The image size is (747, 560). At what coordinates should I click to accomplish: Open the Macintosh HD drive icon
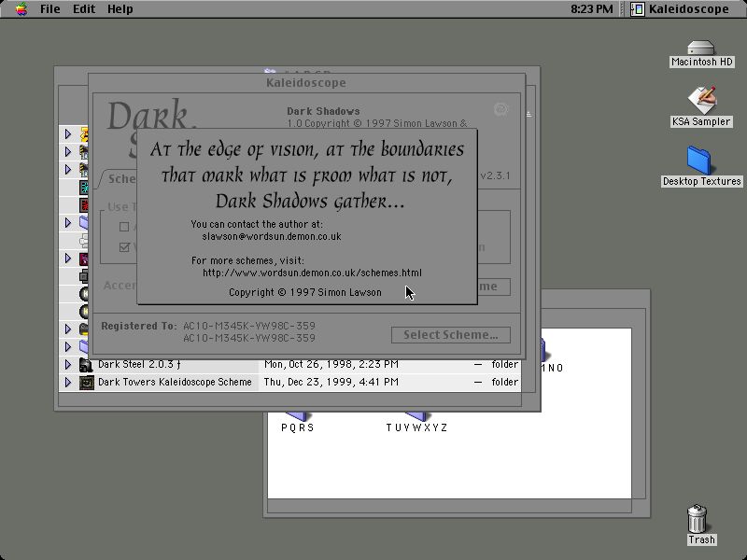701,48
